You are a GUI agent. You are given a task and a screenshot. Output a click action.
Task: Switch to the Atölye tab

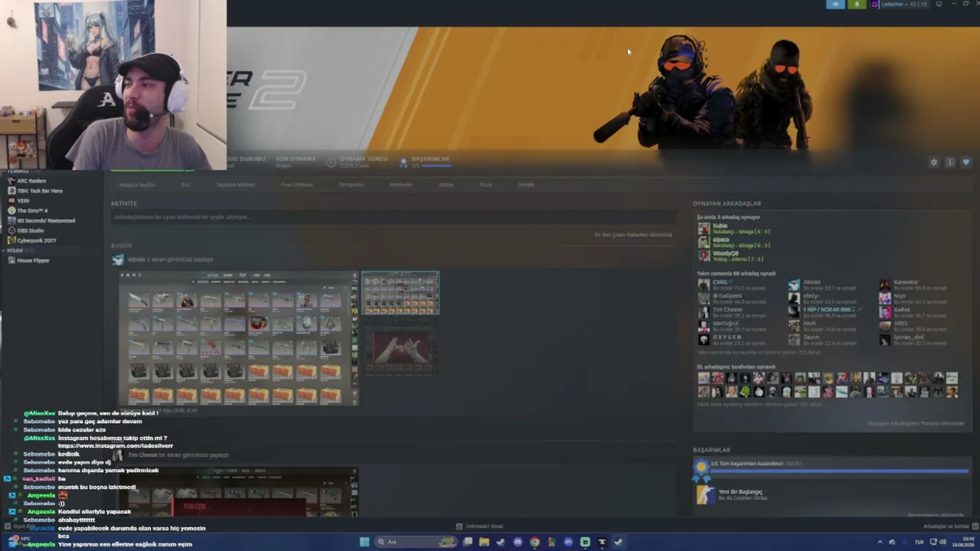pos(446,184)
